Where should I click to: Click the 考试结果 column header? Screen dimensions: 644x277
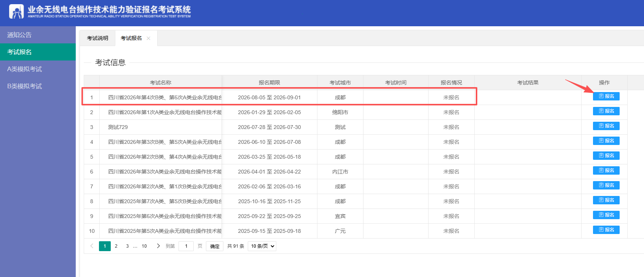point(528,83)
